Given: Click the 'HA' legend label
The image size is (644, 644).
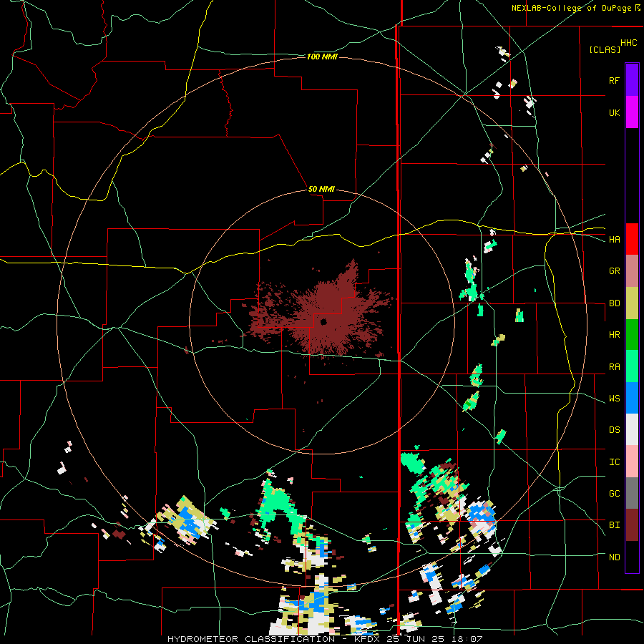Looking at the screenshot, I should tap(614, 240).
